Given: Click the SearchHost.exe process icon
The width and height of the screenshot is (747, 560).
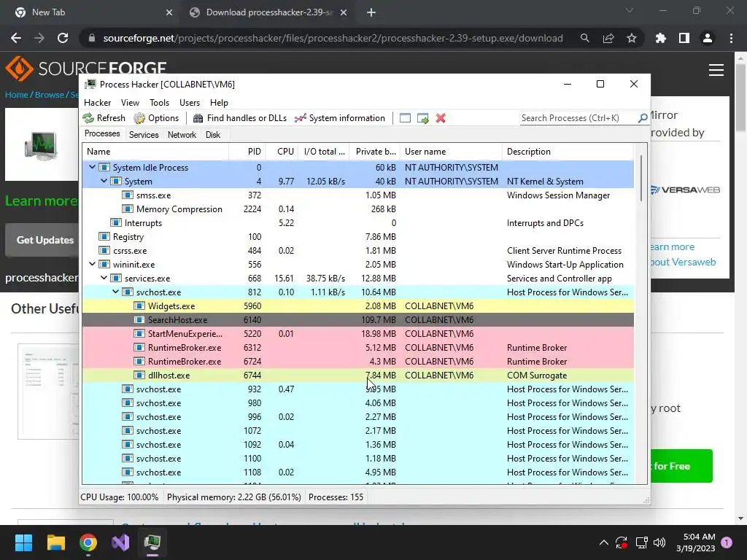Looking at the screenshot, I should (x=139, y=319).
